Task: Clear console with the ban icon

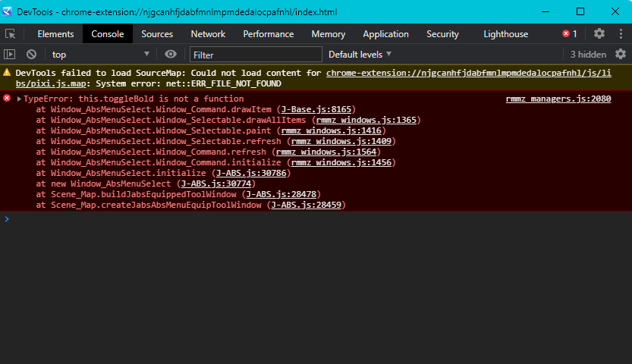Action: pos(31,54)
